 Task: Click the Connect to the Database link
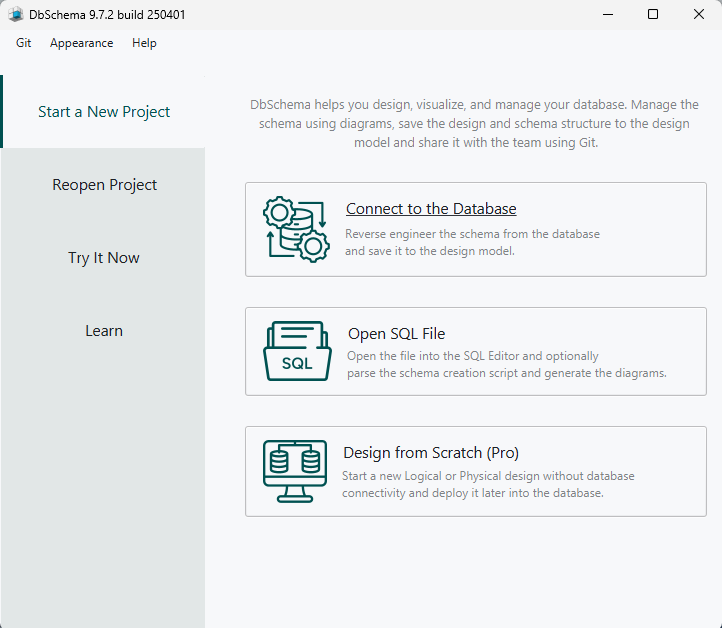click(431, 209)
